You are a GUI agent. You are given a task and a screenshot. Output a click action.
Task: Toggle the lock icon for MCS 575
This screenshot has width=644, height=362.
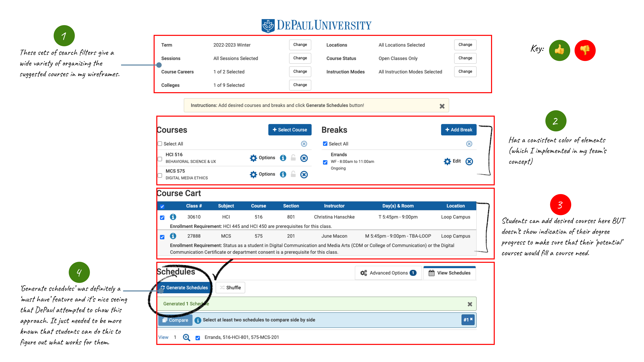click(x=293, y=174)
